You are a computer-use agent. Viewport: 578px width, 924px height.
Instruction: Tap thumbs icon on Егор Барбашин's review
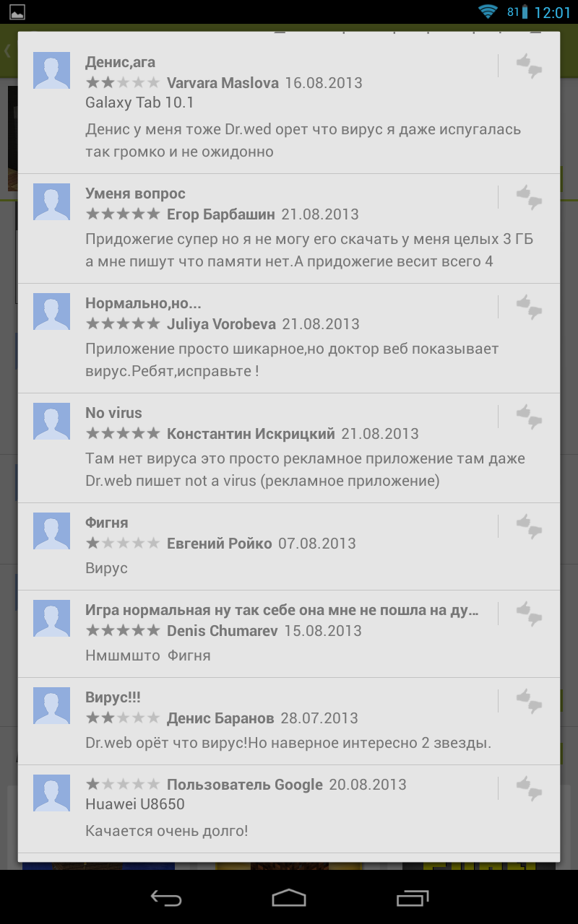[x=529, y=197]
